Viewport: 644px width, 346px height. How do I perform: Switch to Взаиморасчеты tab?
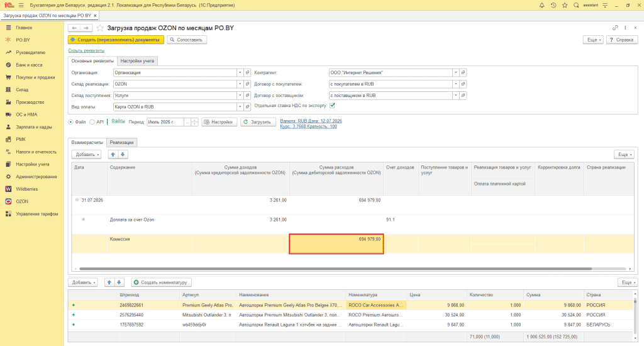(x=87, y=143)
